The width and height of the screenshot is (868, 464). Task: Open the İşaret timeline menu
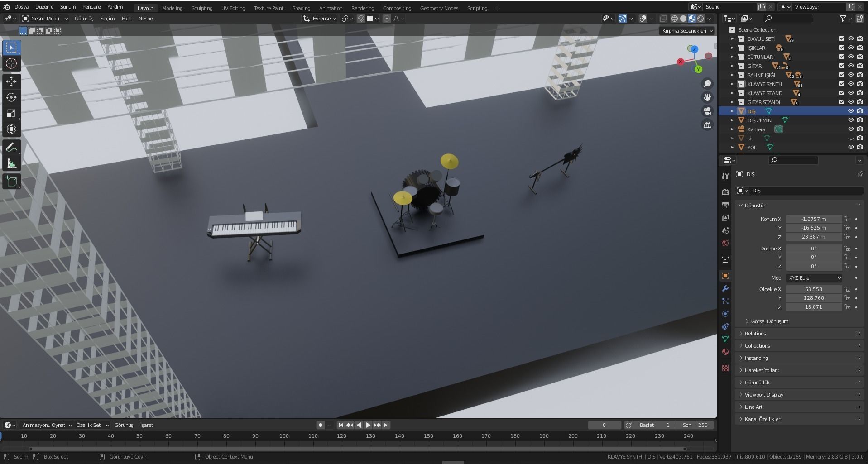click(147, 425)
